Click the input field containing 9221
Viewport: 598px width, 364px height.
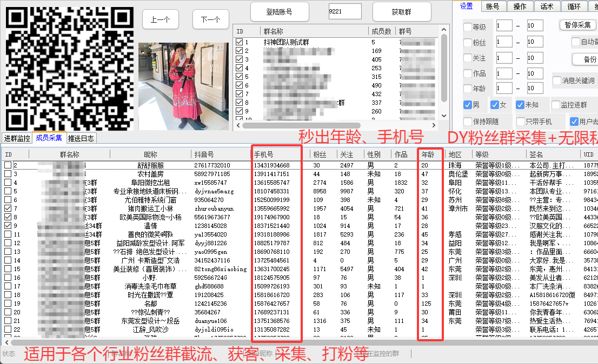[344, 11]
